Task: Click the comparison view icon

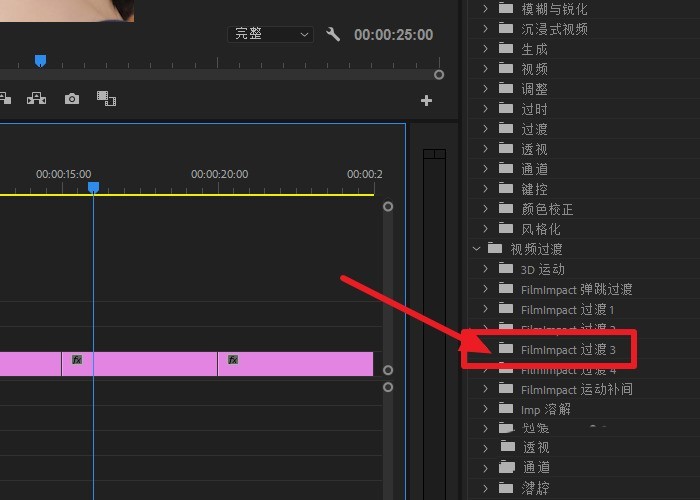Action: (106, 99)
